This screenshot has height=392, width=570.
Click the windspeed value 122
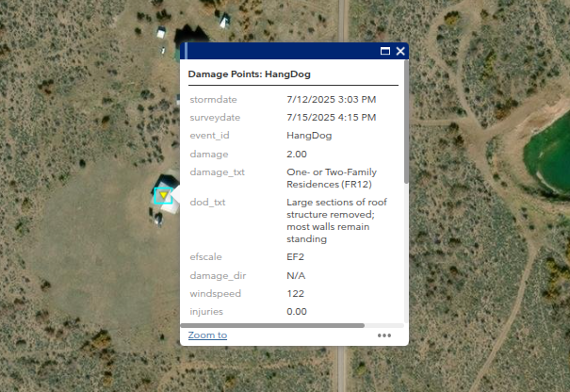(295, 293)
